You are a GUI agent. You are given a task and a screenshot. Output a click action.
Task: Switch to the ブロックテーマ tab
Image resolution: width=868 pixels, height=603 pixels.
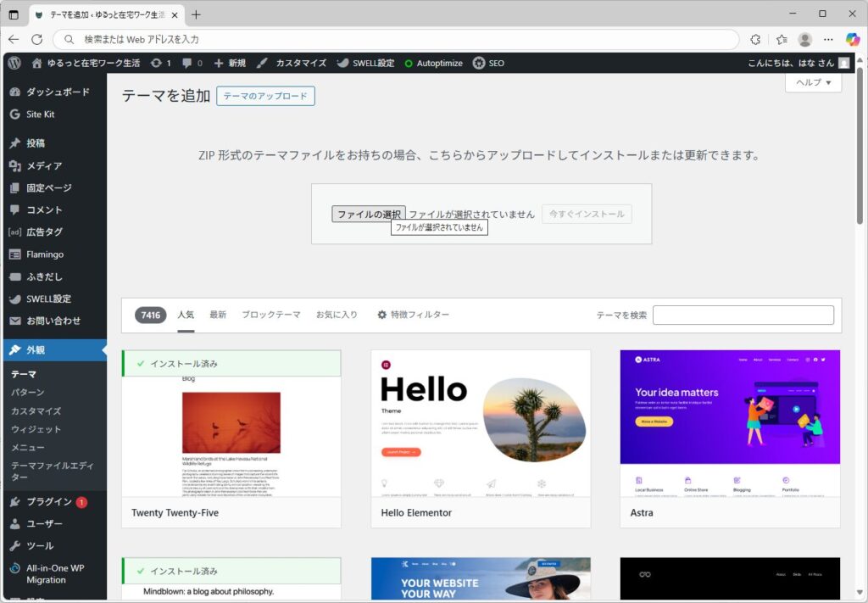tap(270, 314)
